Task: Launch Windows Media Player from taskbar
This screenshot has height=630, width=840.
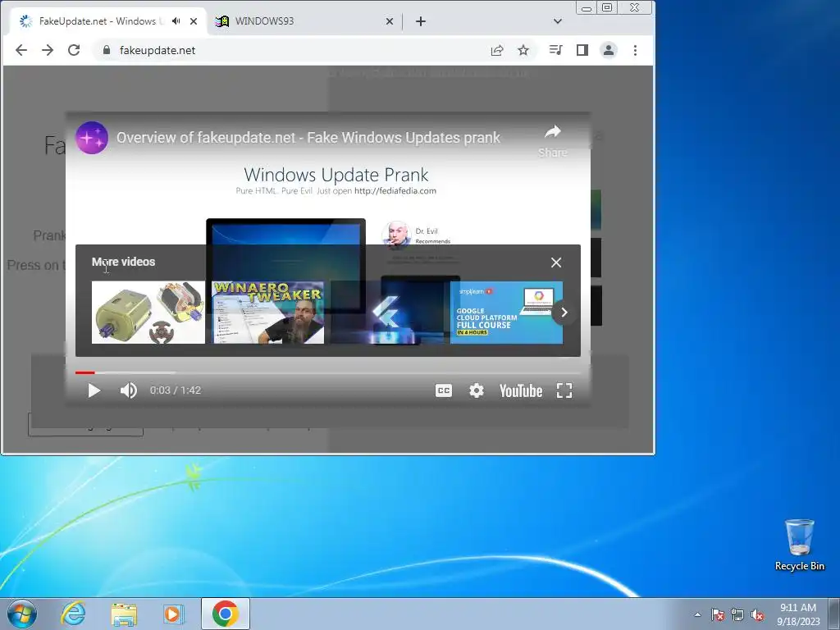Action: coord(174,614)
